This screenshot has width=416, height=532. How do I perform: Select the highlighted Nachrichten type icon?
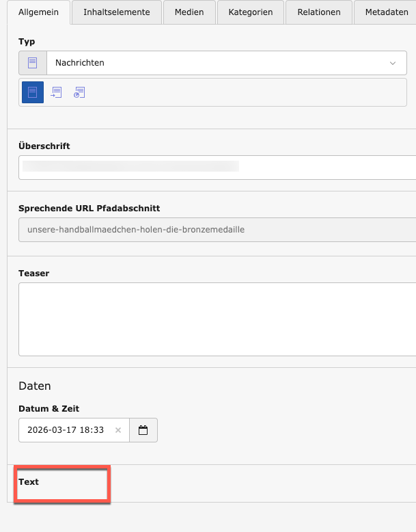32,92
